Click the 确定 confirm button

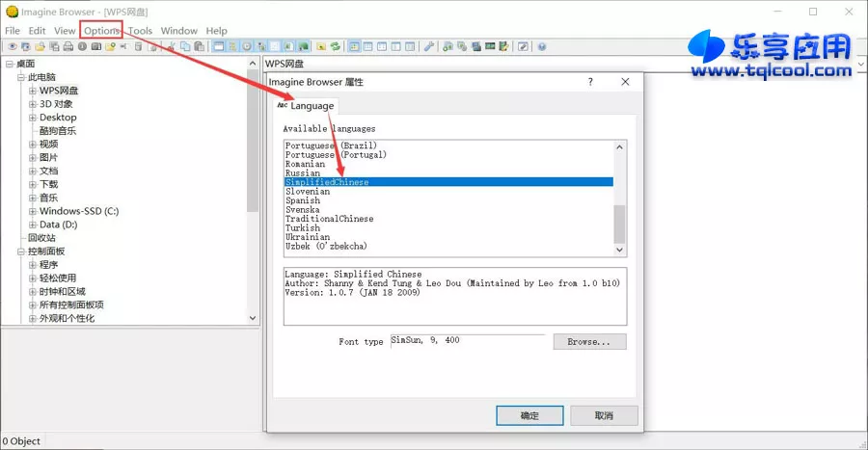529,415
